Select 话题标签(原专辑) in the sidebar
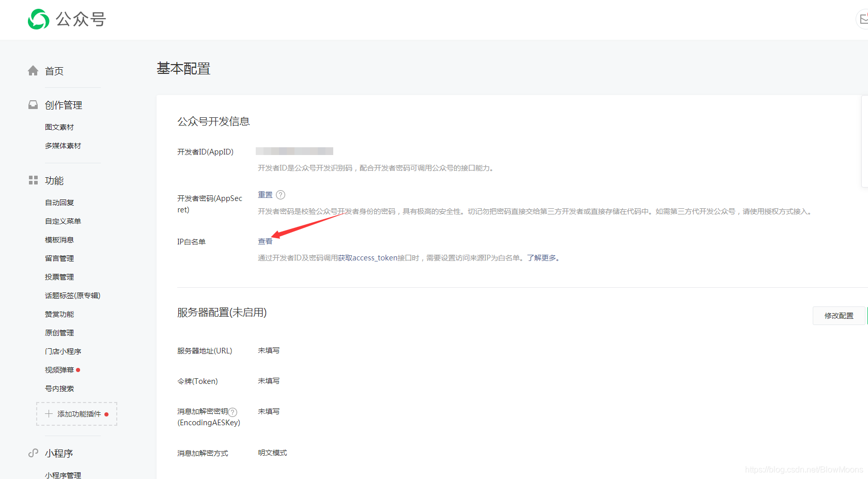The height and width of the screenshot is (479, 868). (73, 296)
